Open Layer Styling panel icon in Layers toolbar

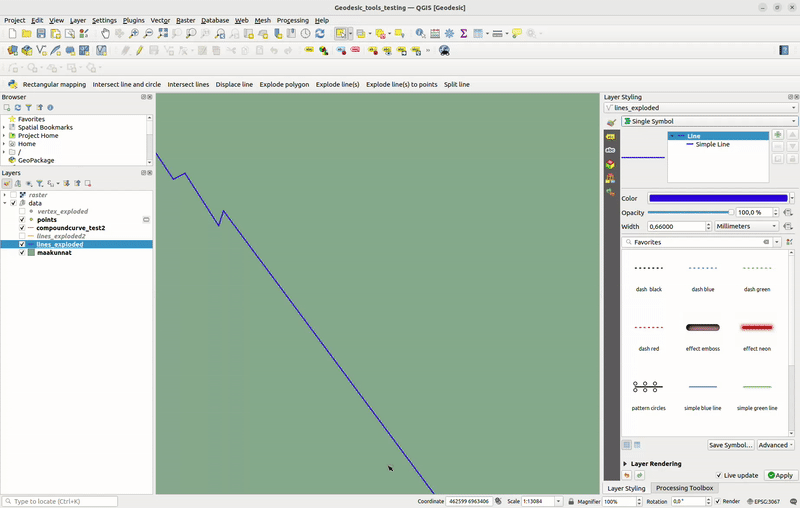tap(7, 184)
